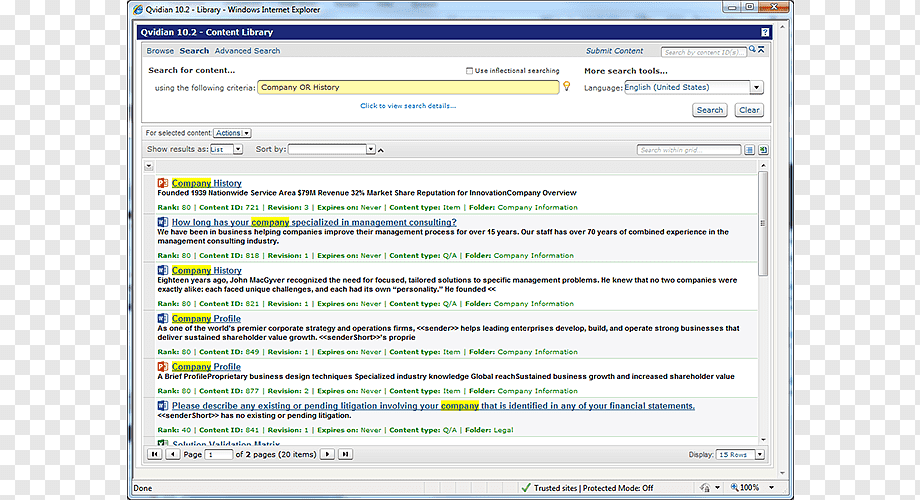Screen dimensions: 920x500
Task: Click the Word icon beside the litigation question
Action: (163, 406)
